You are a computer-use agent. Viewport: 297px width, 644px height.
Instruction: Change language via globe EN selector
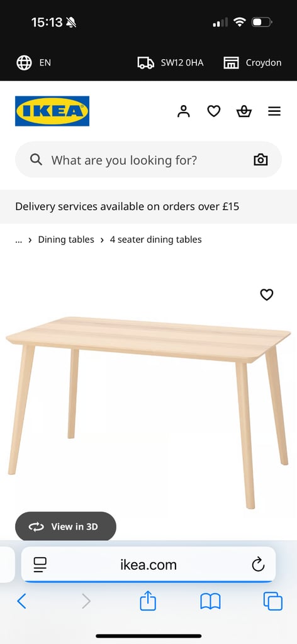click(34, 63)
